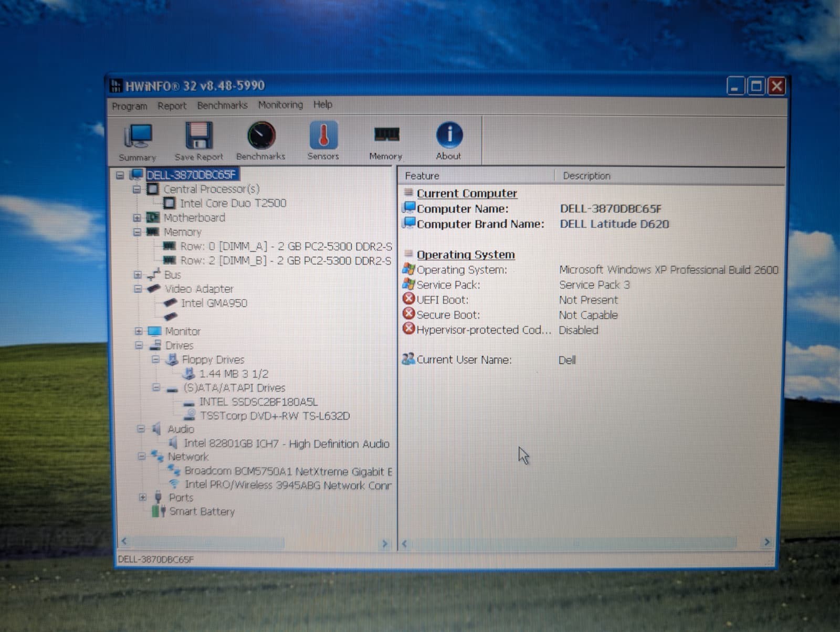The width and height of the screenshot is (840, 632).
Task: Click the details pane right scroll arrow
Action: 767,542
